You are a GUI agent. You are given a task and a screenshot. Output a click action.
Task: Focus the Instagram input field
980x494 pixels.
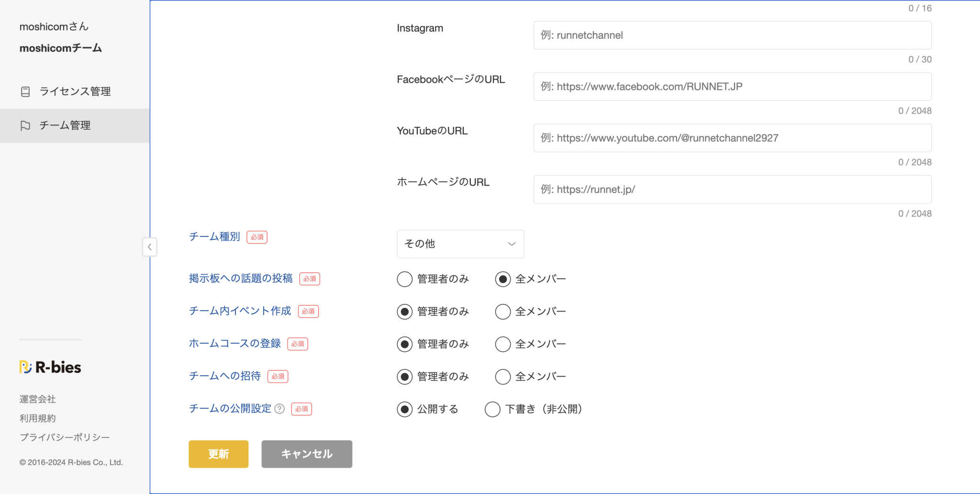(732, 35)
